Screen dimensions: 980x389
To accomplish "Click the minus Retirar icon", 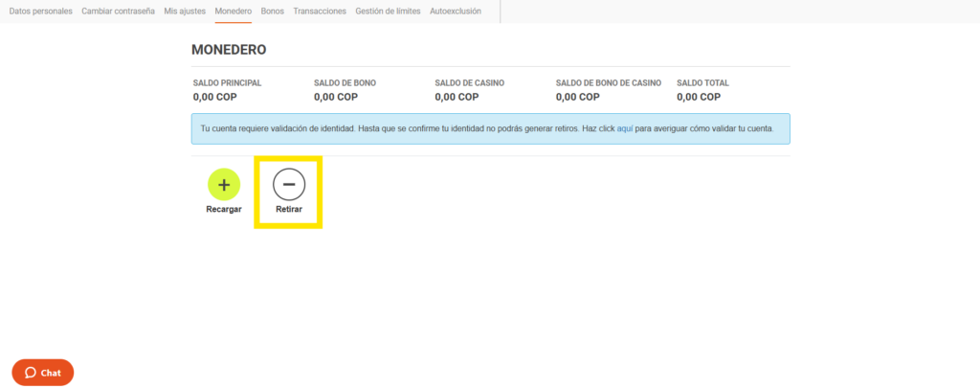I will pyautogui.click(x=289, y=185).
